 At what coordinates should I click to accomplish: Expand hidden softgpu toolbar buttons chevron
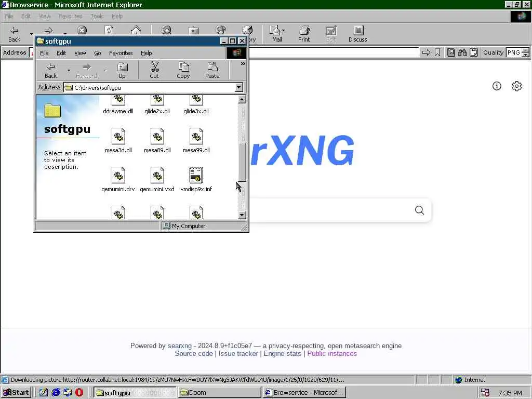tap(243, 64)
